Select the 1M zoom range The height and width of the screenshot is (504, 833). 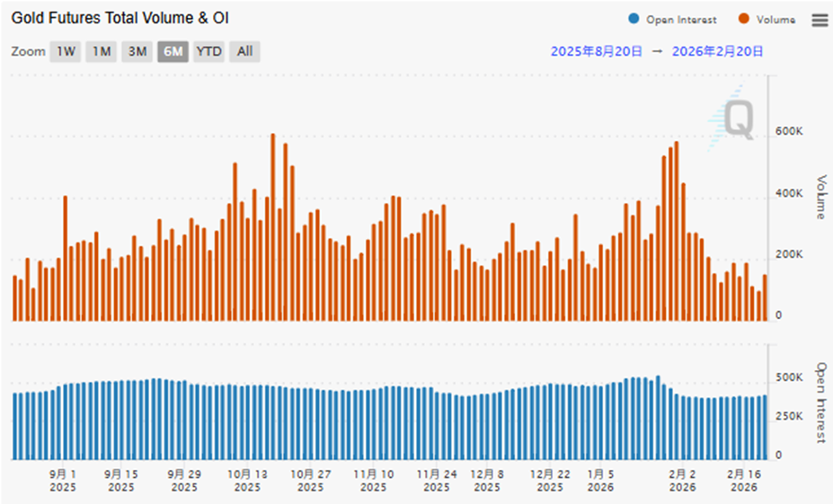tap(102, 51)
